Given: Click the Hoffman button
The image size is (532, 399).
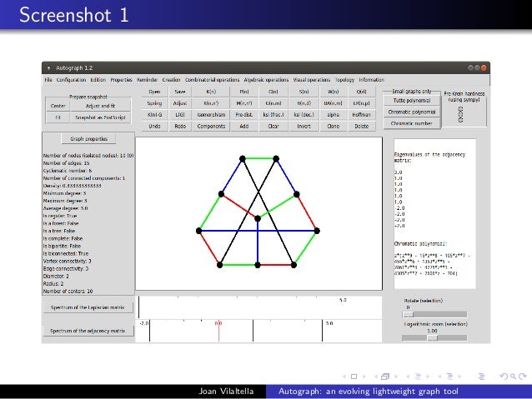Looking at the screenshot, I should pos(361,115).
